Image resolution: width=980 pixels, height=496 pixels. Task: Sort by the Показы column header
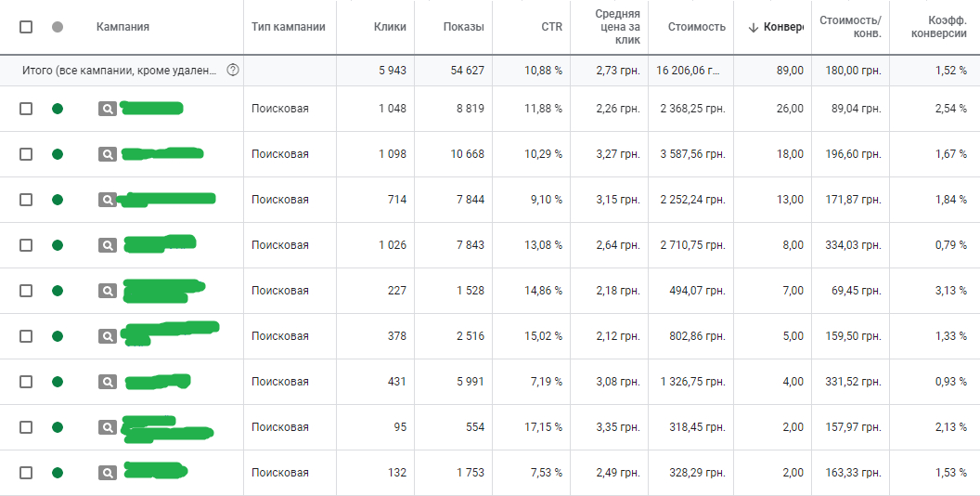pos(464,27)
